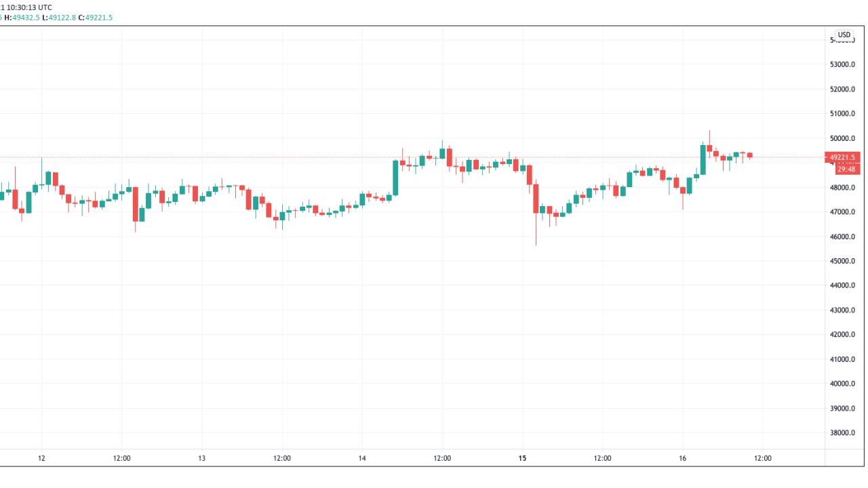Click the 29:48 candle countdown label
868x488 pixels.
(x=846, y=169)
